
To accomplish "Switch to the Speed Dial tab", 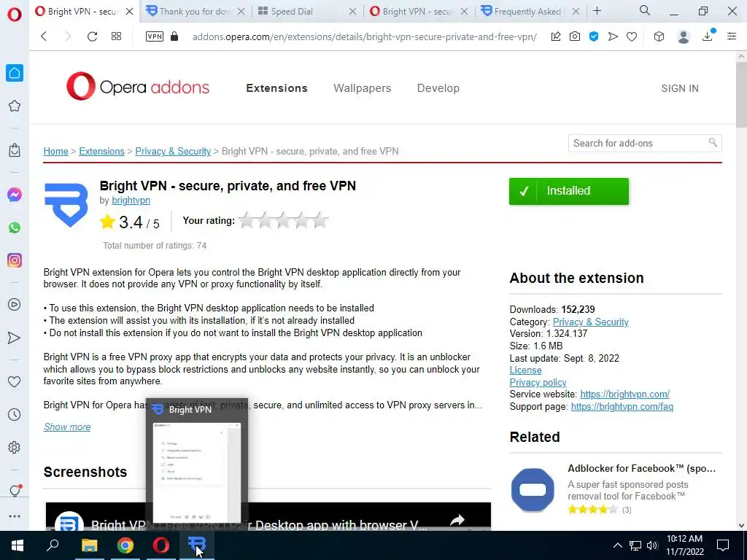I will coord(292,12).
